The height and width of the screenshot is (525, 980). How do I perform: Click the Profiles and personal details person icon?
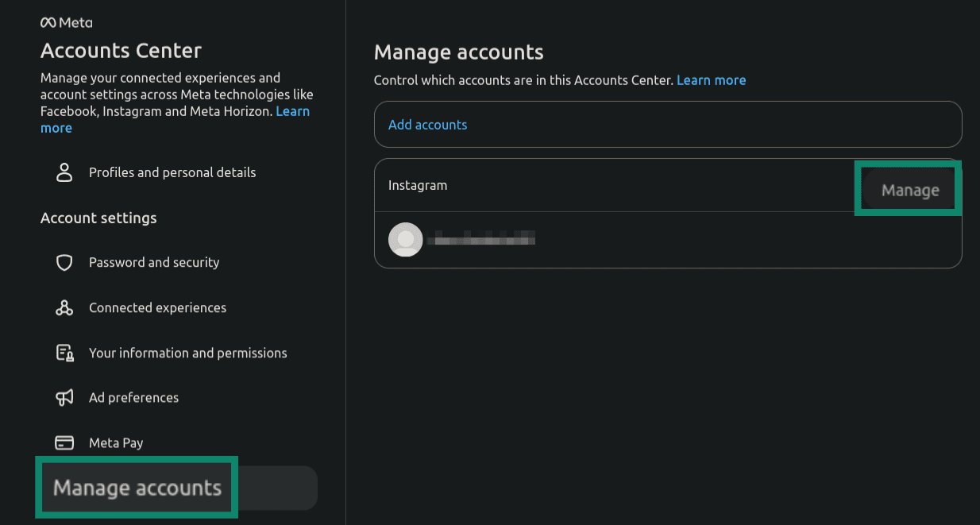click(x=64, y=172)
